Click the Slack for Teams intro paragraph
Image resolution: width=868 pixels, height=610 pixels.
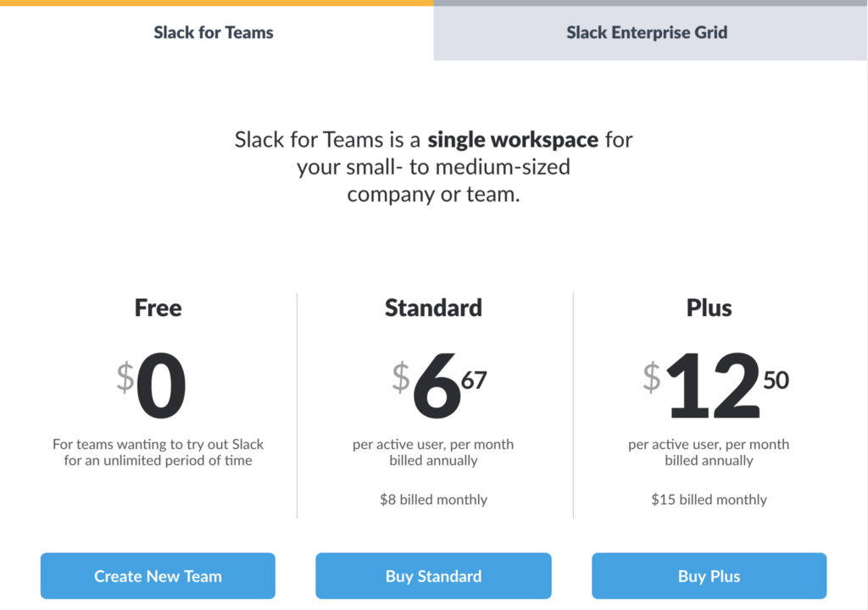[433, 166]
